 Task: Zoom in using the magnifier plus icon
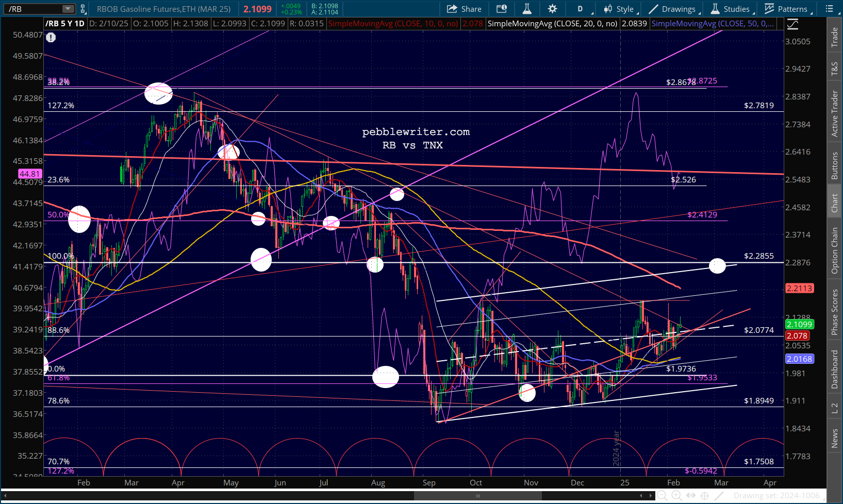pos(676,496)
